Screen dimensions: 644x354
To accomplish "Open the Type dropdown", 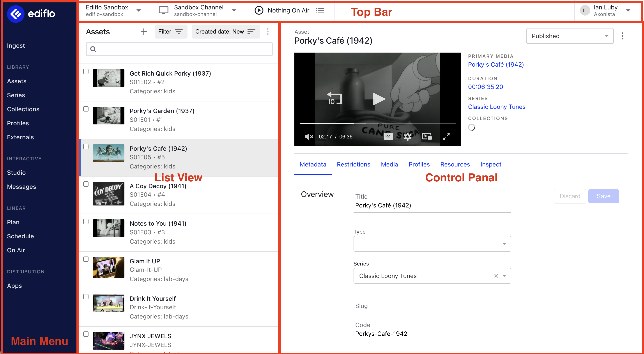I will tap(432, 244).
